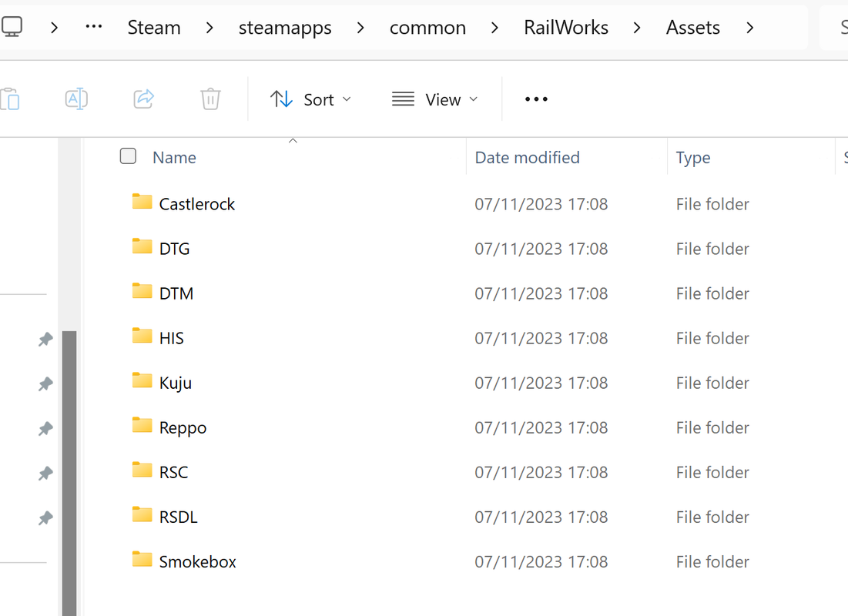Image resolution: width=848 pixels, height=616 pixels.
Task: Click the pin icon beside the Reppo row
Action: point(45,429)
